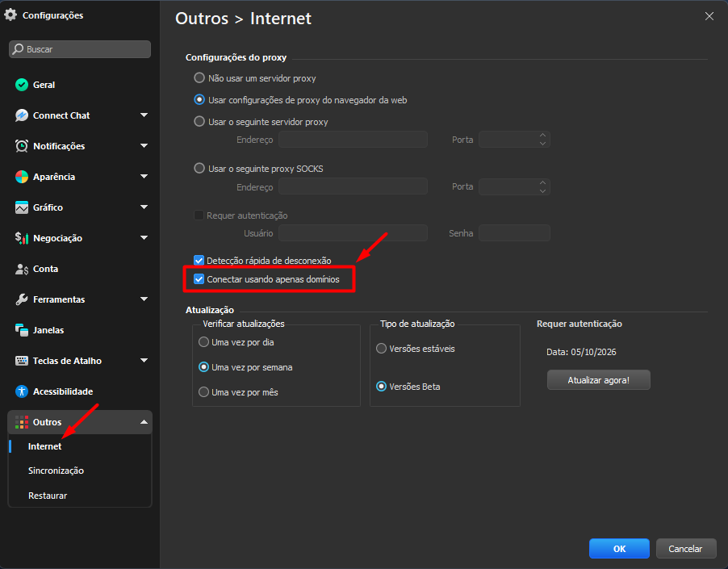Click the Conta user icon
This screenshot has height=569, width=728.
(x=21, y=269)
